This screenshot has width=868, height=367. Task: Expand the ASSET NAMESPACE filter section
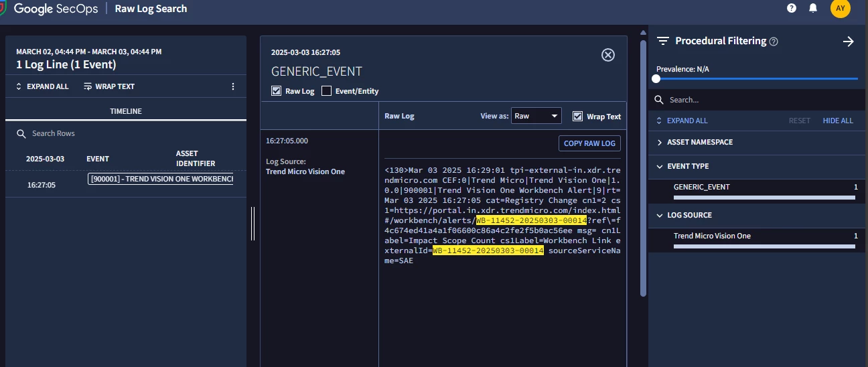coord(758,142)
